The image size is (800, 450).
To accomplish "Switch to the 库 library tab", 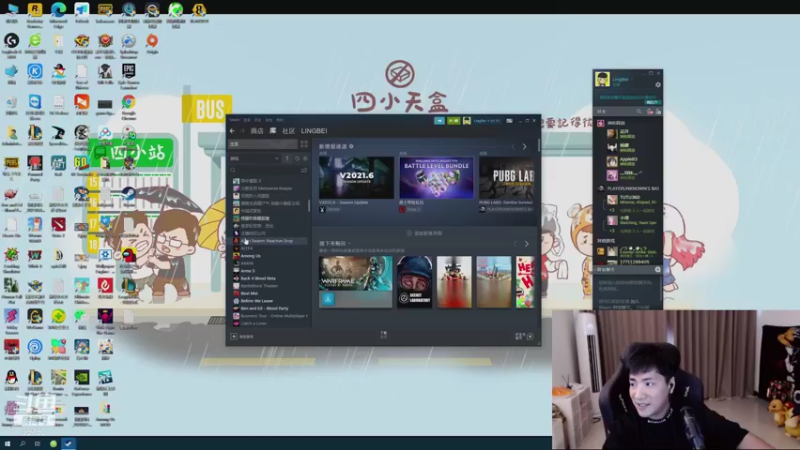I will [x=273, y=131].
